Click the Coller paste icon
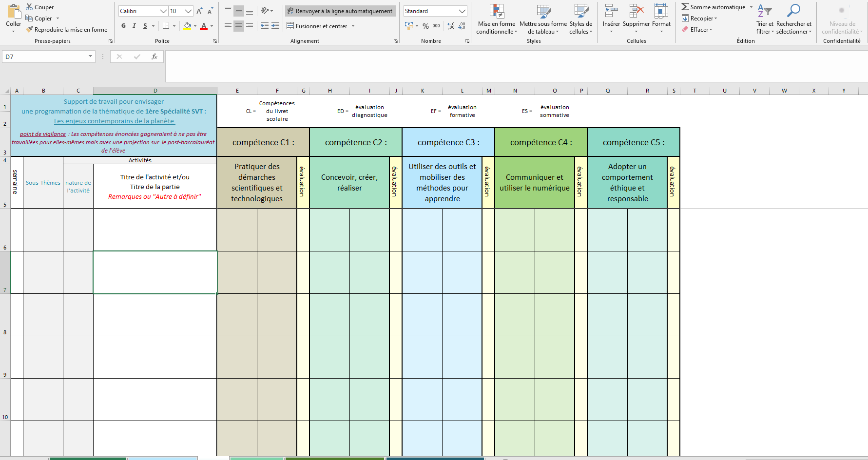This screenshot has width=868, height=460. [x=13, y=13]
